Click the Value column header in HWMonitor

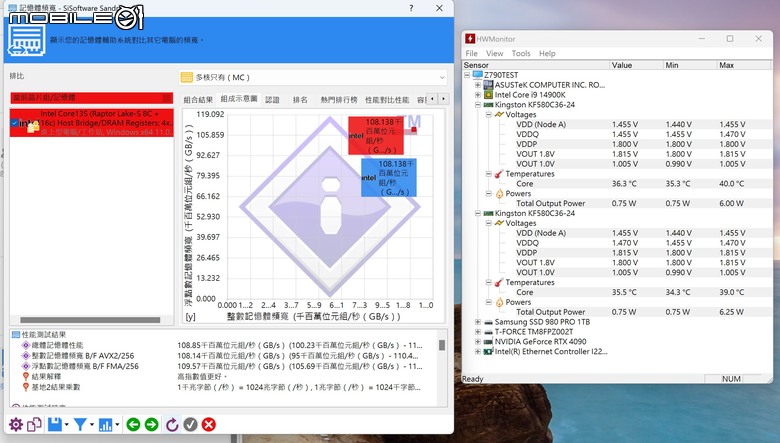point(636,65)
